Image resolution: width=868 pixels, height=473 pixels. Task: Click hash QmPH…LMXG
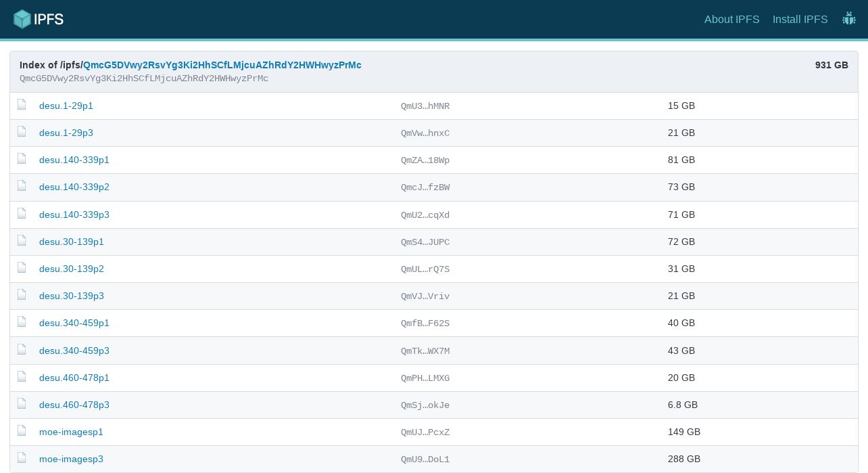click(x=425, y=378)
